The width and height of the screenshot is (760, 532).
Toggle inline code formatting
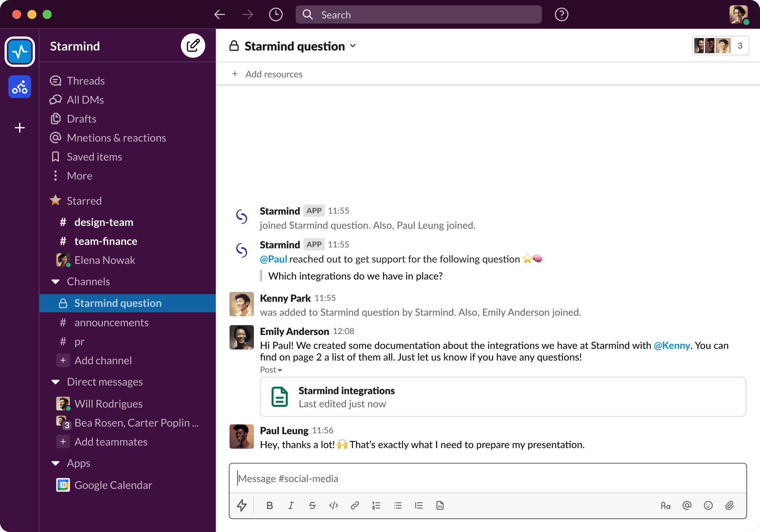pos(334,505)
